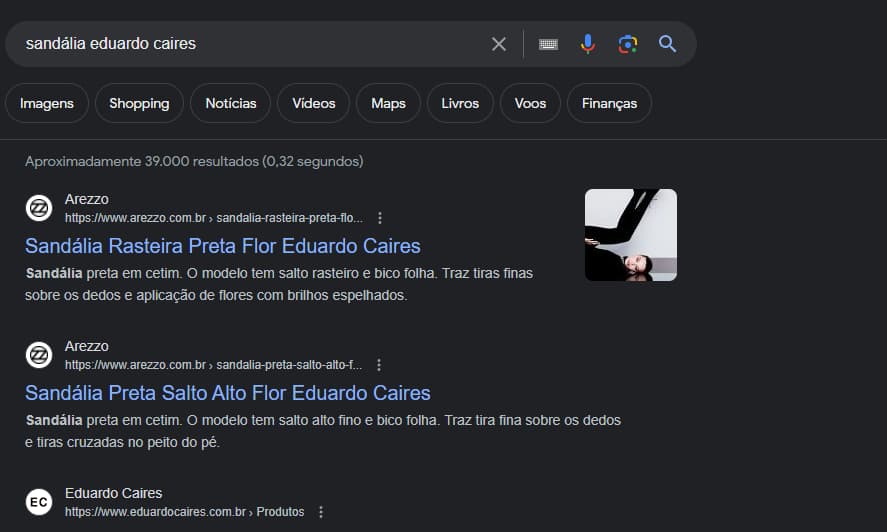Screen dimensions: 887x532
Task: Open Sandália Rasteira Preta Flor Eduardo Caires link
Action: click(x=222, y=246)
